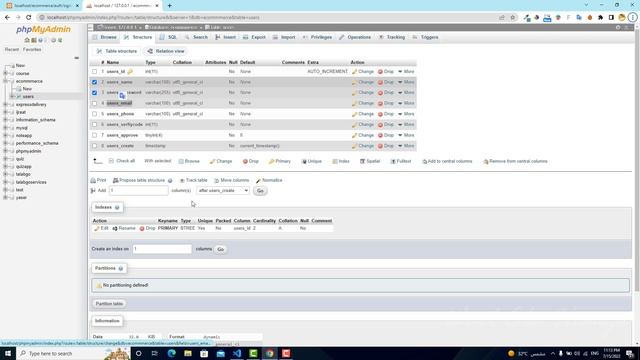Image resolution: width=640 pixels, height=360 pixels.
Task: Uncheck the users_password row checkbox
Action: click(x=94, y=93)
